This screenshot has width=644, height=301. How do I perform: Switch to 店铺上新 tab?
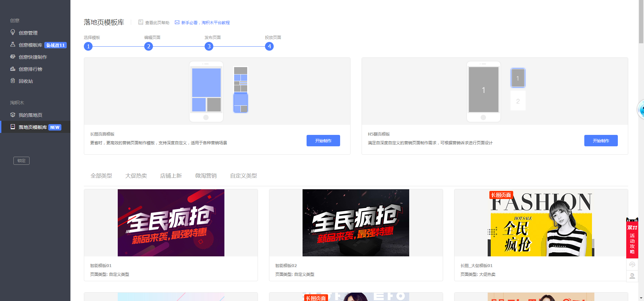(171, 176)
